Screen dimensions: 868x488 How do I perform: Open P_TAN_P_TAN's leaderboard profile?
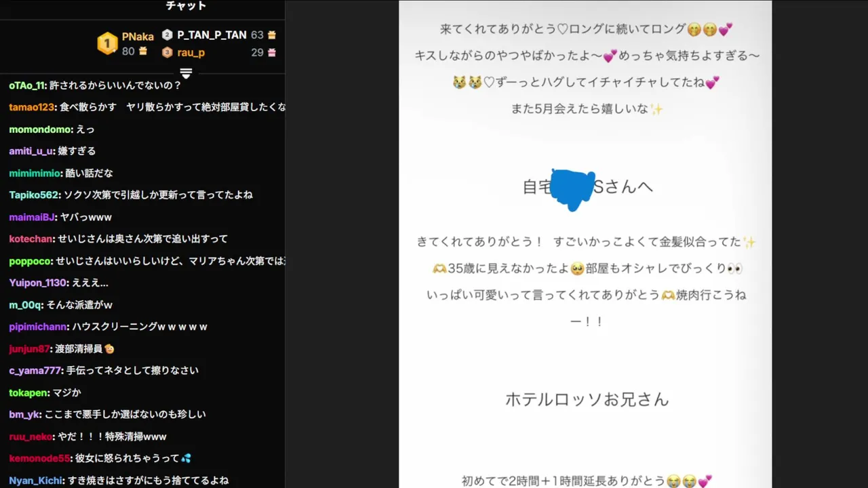click(x=212, y=35)
